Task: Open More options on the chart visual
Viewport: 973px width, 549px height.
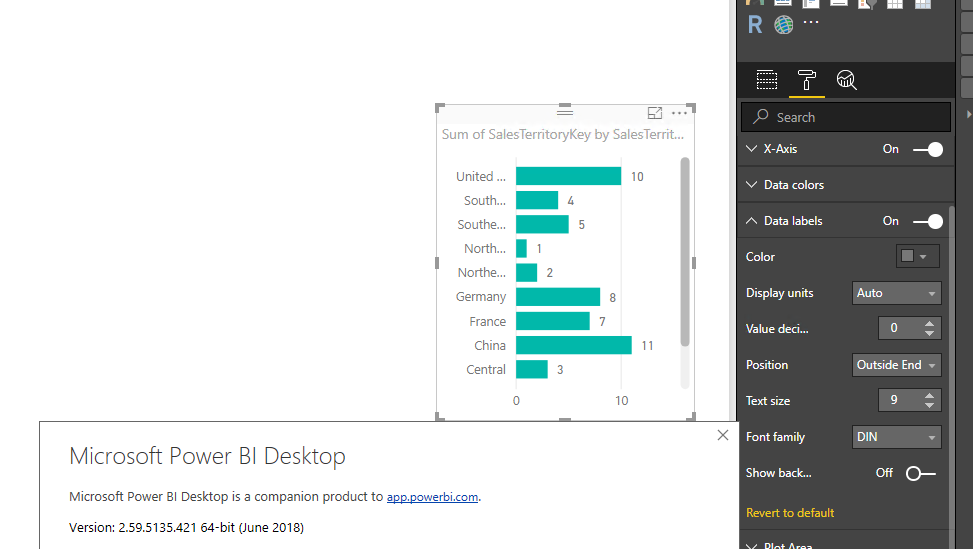Action: pyautogui.click(x=679, y=113)
